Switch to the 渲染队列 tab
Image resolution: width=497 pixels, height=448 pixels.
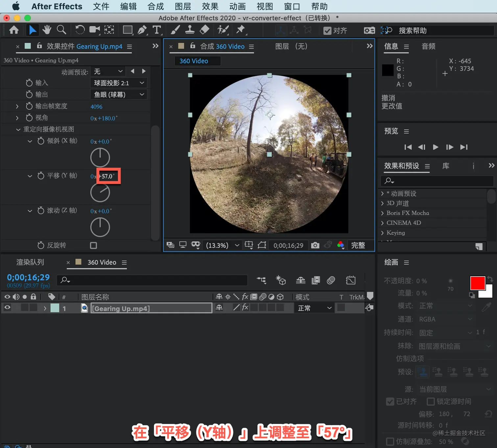point(30,262)
